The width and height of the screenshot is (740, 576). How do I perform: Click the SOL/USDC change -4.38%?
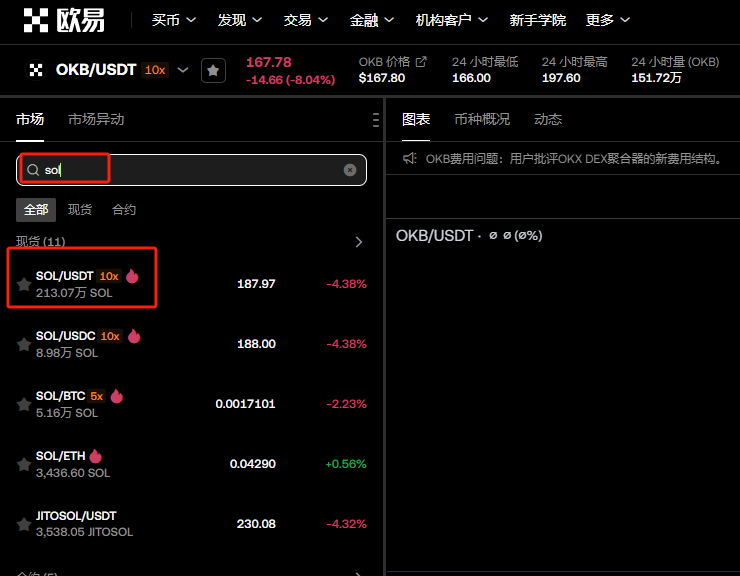(346, 344)
